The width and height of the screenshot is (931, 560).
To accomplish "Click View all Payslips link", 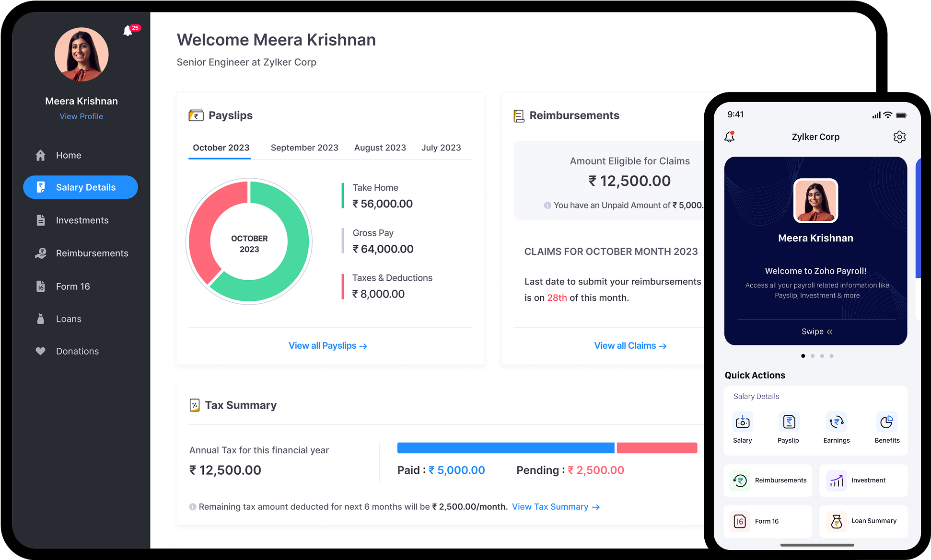I will pyautogui.click(x=328, y=345).
